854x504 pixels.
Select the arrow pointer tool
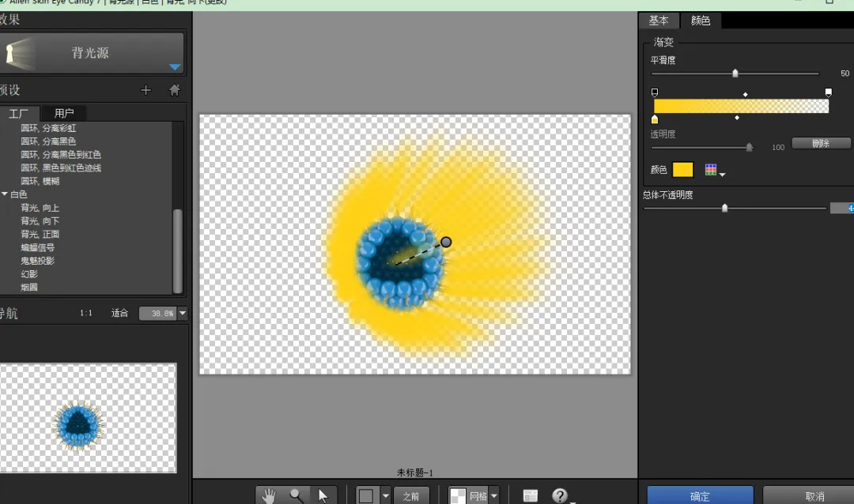click(323, 495)
